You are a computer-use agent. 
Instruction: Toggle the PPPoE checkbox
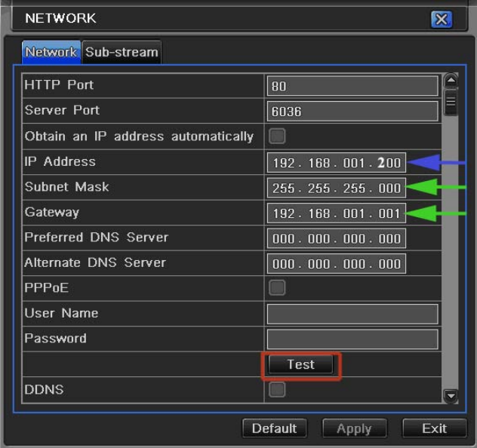278,287
